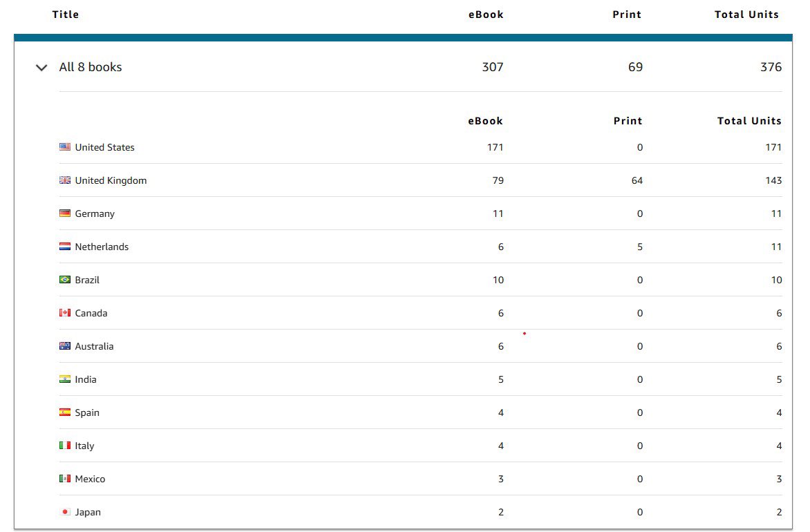Click the Italy flag icon
810x532 pixels.
click(x=64, y=445)
